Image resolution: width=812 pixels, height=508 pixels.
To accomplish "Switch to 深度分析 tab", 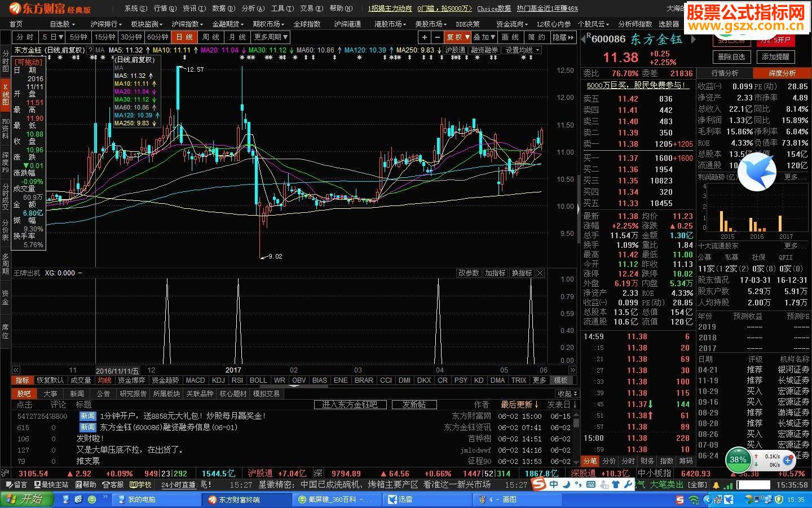I will (x=782, y=73).
